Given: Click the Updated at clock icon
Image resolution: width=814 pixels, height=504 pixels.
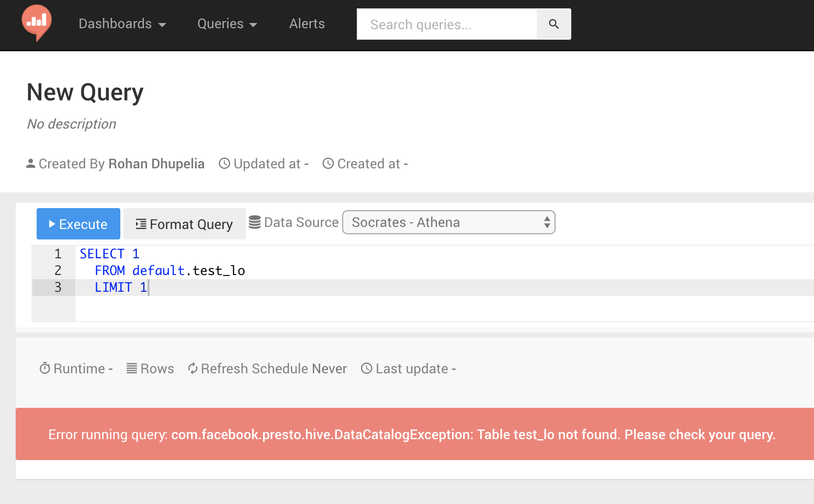Looking at the screenshot, I should (x=224, y=164).
